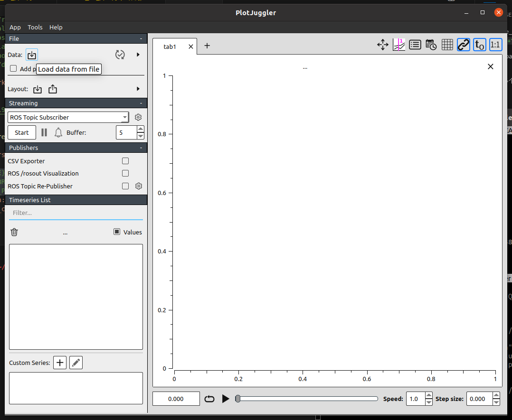Click the playback time slider
The image size is (512, 420).
tap(307, 399)
